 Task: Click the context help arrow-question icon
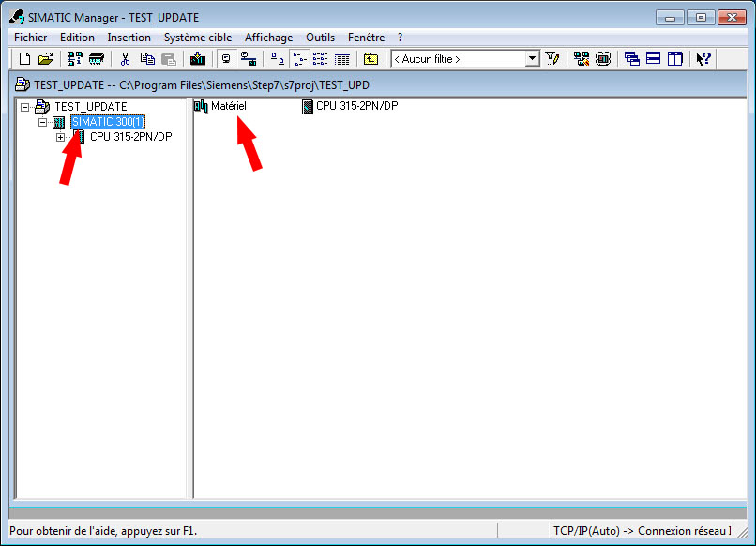[703, 59]
